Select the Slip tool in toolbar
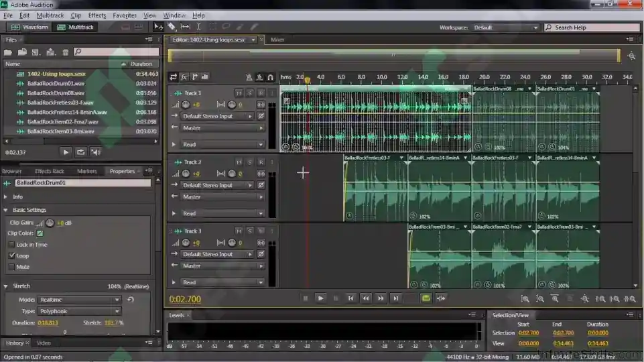644x362 pixels. pos(185,27)
